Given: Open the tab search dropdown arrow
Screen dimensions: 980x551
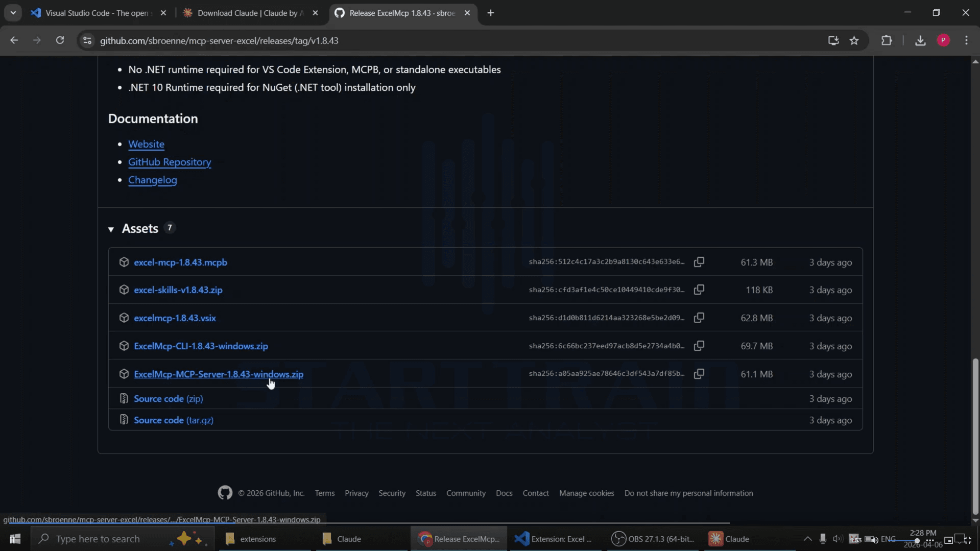Looking at the screenshot, I should point(13,13).
